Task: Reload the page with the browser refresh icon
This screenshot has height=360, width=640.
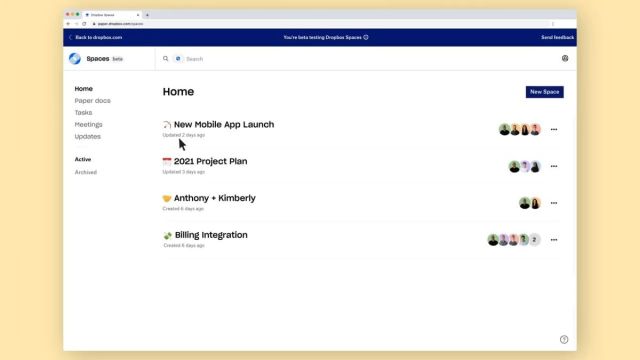Action: coord(84,24)
